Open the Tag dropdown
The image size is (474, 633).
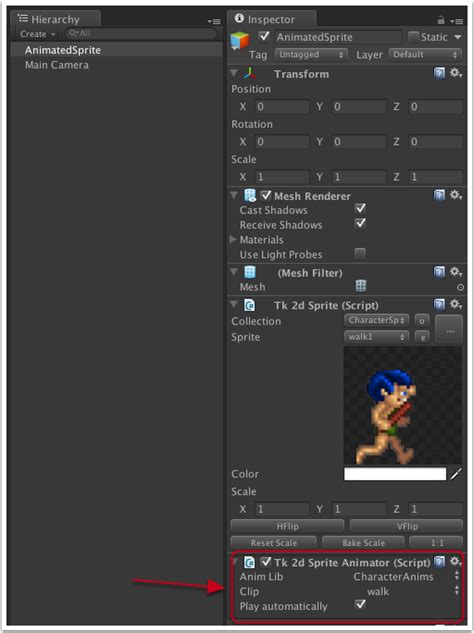pyautogui.click(x=311, y=54)
